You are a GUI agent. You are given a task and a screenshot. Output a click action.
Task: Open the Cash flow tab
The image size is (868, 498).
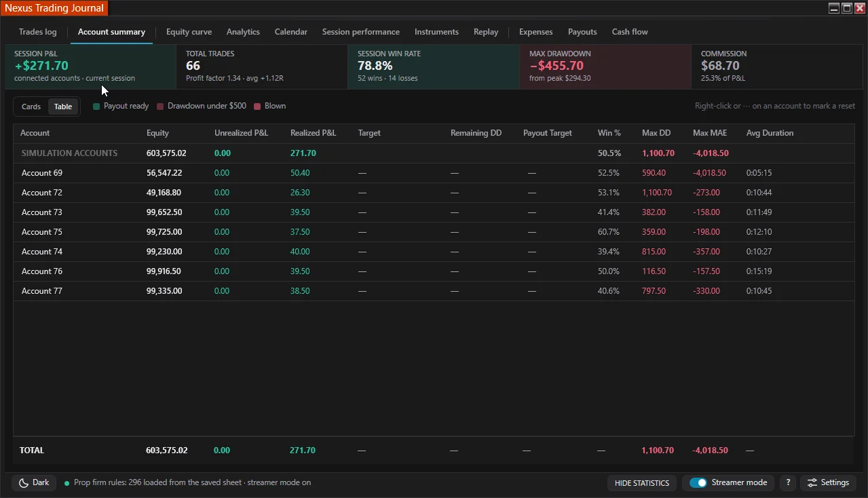(630, 32)
